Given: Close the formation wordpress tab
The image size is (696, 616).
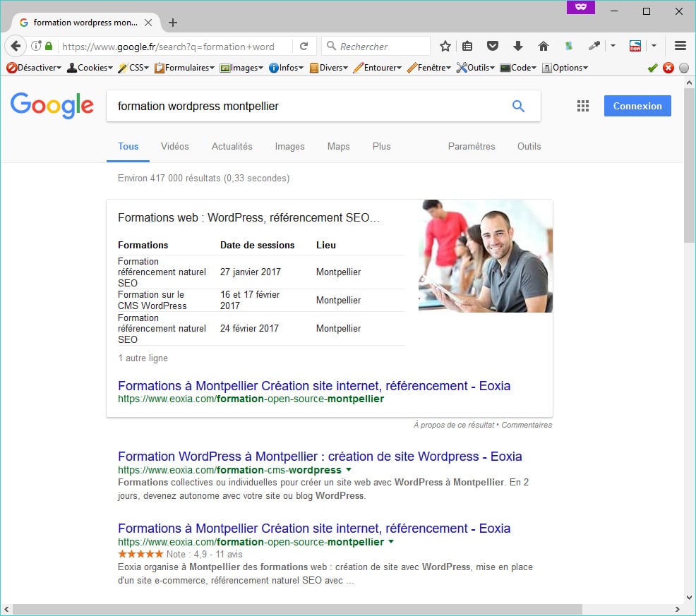Looking at the screenshot, I should [x=148, y=23].
